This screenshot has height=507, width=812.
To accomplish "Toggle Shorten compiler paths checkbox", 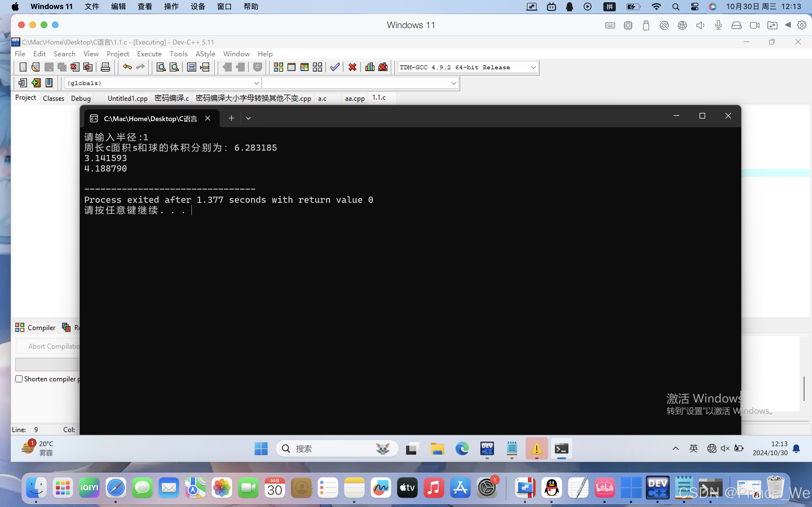I will [x=19, y=379].
